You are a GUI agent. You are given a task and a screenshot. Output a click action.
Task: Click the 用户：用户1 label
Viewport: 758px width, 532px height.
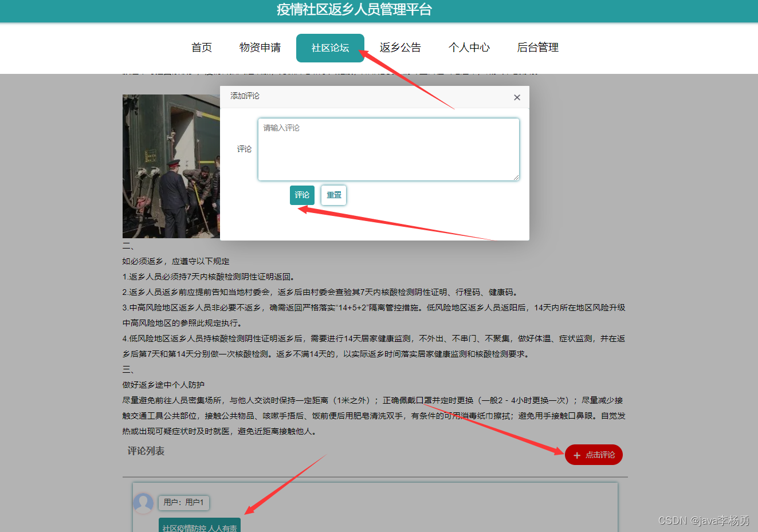pos(184,503)
